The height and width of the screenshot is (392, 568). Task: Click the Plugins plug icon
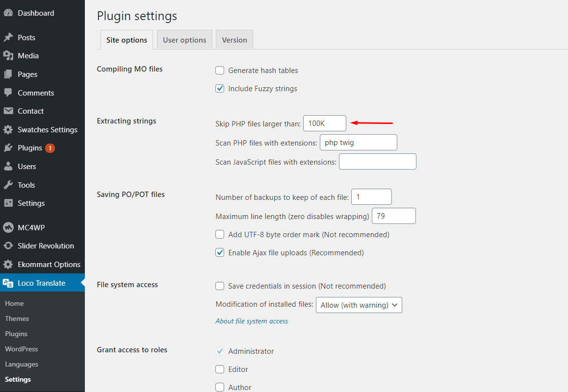pyautogui.click(x=8, y=148)
